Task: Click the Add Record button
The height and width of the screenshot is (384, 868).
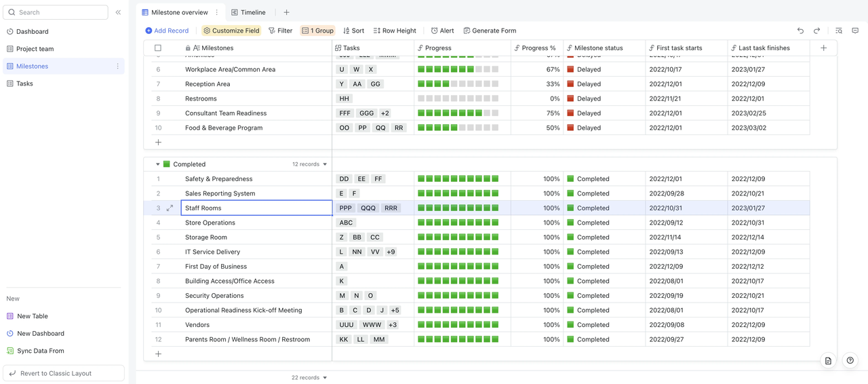Action: 167,31
